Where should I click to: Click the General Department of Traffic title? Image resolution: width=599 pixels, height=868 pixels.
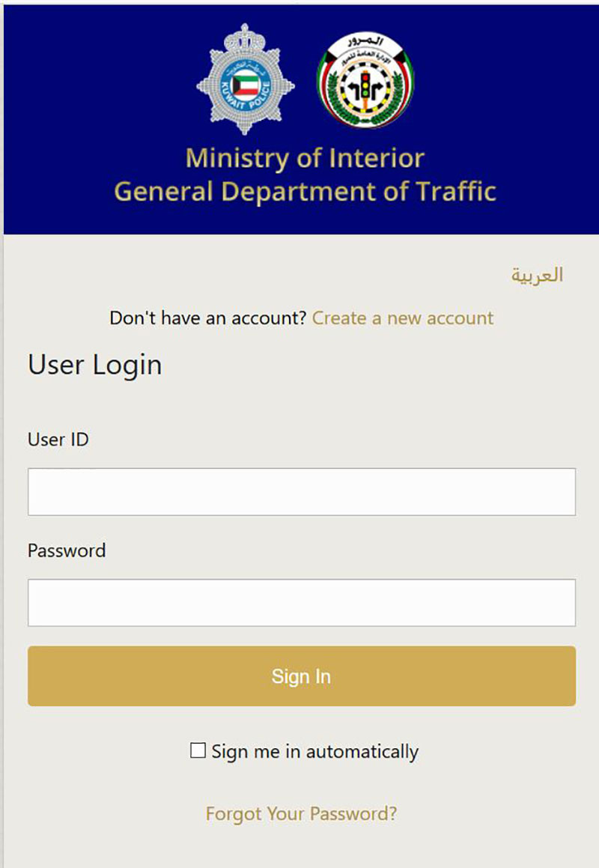point(305,192)
